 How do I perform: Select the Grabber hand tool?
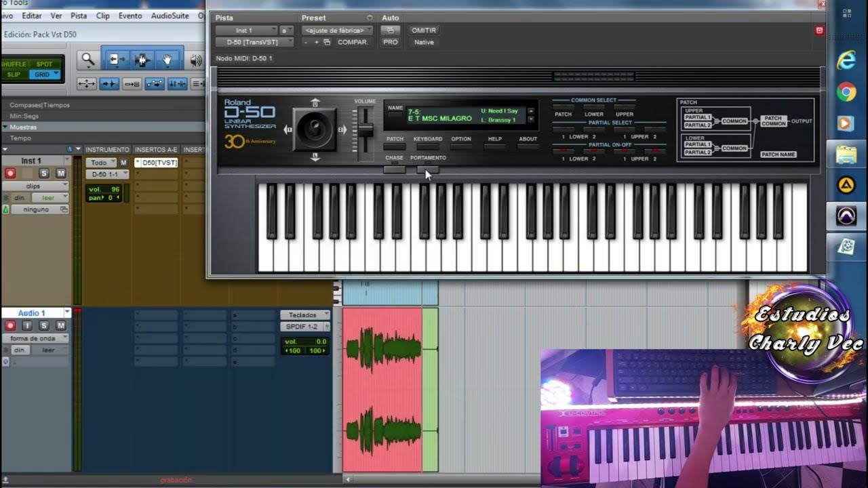pyautogui.click(x=167, y=60)
